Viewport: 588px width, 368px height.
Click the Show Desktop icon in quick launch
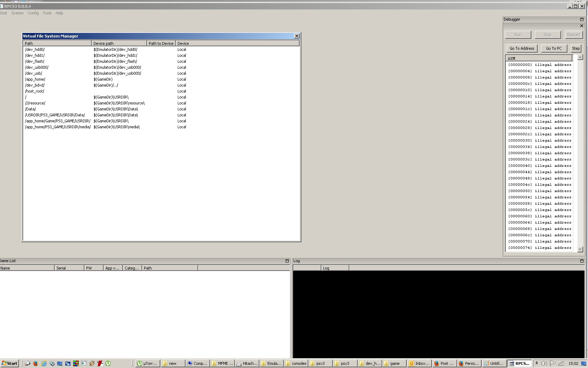(x=60, y=363)
